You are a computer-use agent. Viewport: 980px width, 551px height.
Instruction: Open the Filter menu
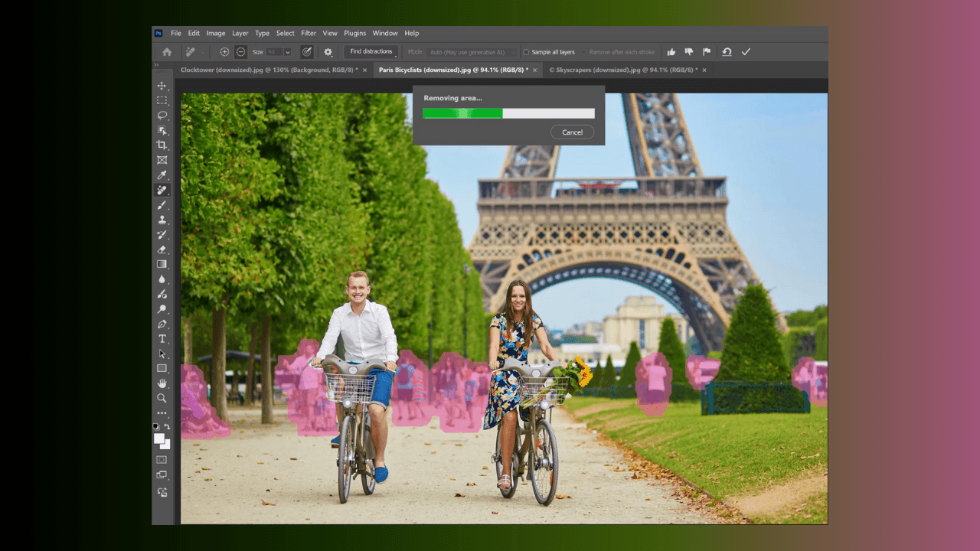tap(309, 33)
